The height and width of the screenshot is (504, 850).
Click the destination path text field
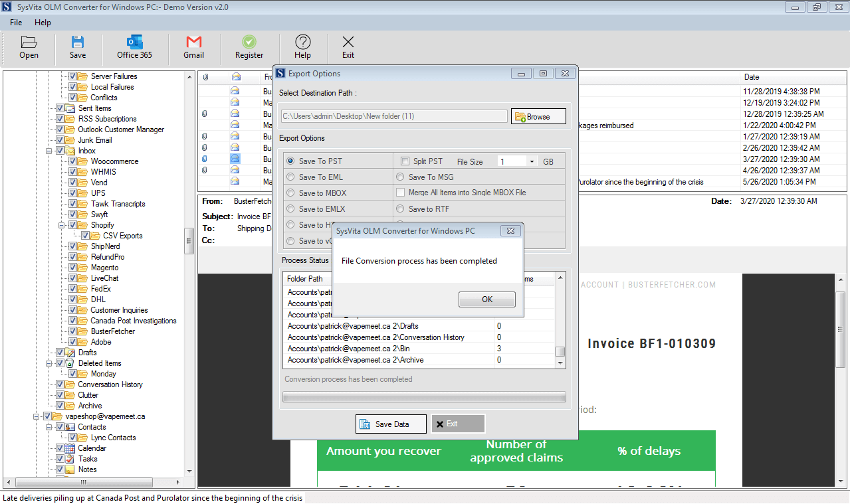tap(394, 116)
